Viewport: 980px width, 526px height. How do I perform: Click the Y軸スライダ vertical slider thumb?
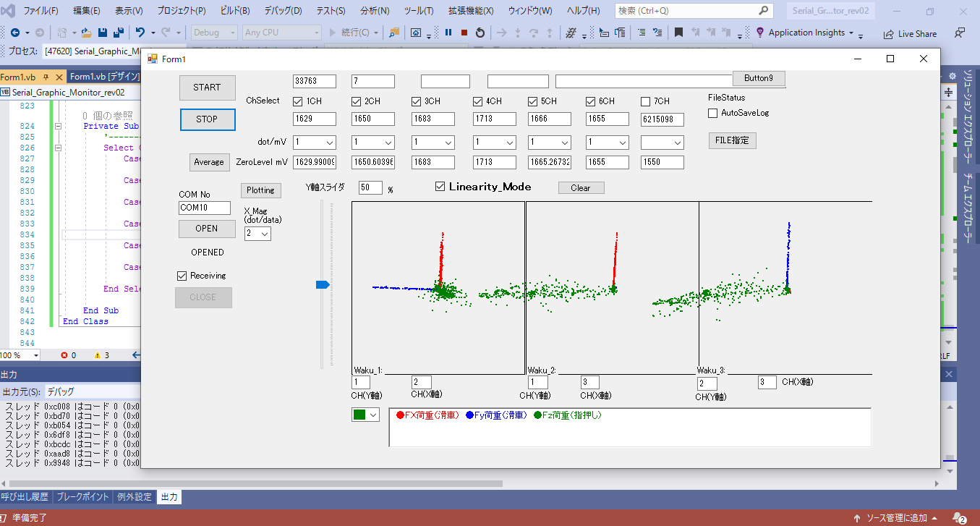(323, 285)
